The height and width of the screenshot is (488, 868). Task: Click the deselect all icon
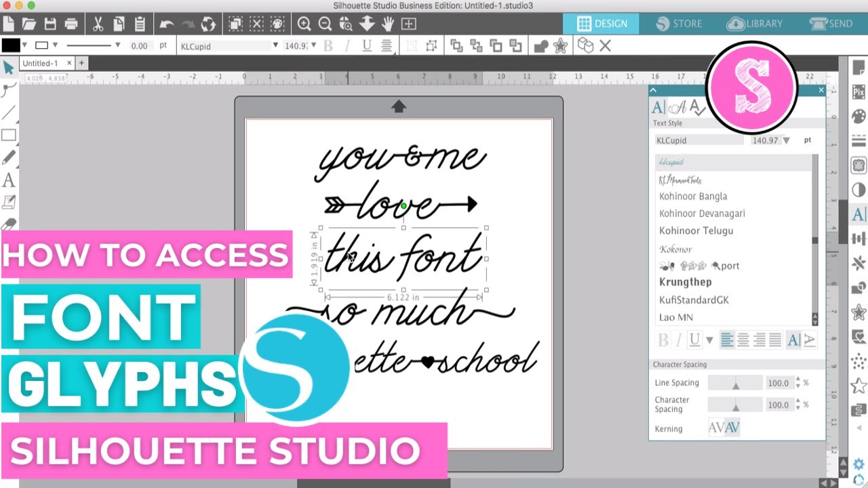(x=256, y=24)
